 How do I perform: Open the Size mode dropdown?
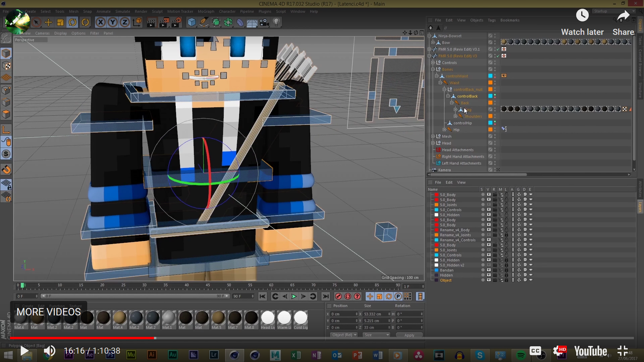click(377, 335)
